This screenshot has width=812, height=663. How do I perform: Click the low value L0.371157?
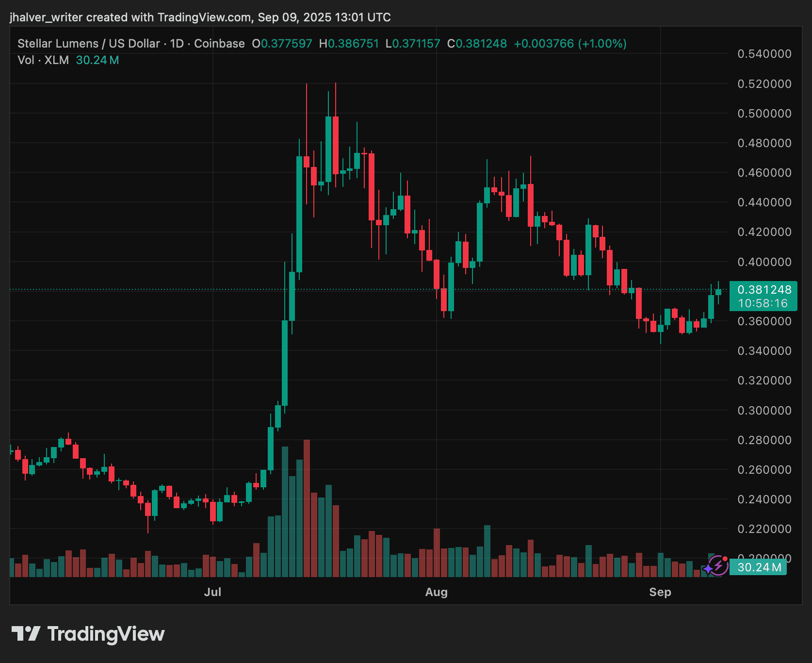(413, 44)
